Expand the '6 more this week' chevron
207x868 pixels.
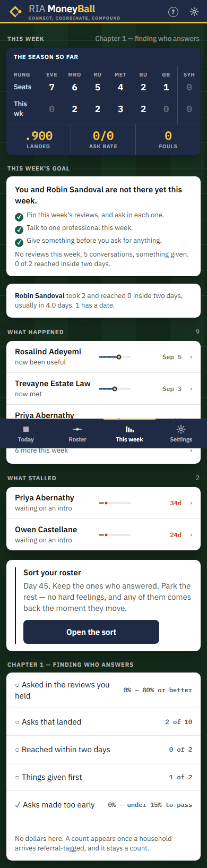pos(191,450)
